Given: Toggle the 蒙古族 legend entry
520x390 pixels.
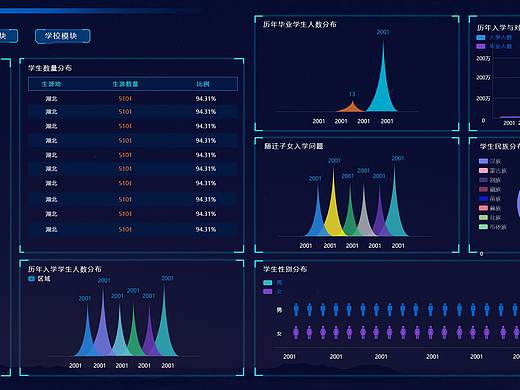Looking at the screenshot, I should coord(492,171).
